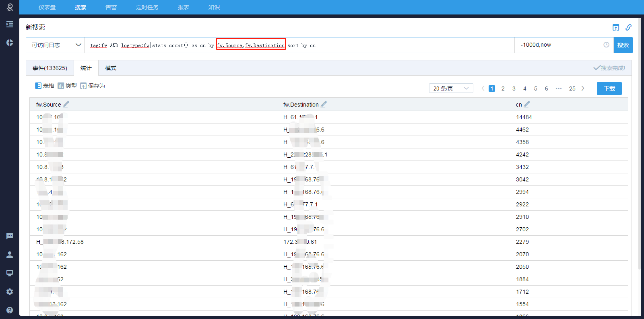The width and height of the screenshot is (644, 319).
Task: Expand the left sidebar menu icon
Action: click(10, 24)
